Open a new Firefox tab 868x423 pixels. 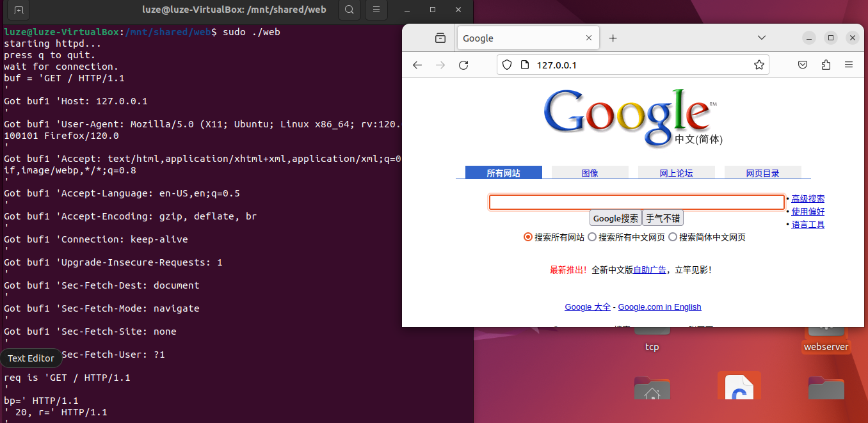(x=613, y=38)
